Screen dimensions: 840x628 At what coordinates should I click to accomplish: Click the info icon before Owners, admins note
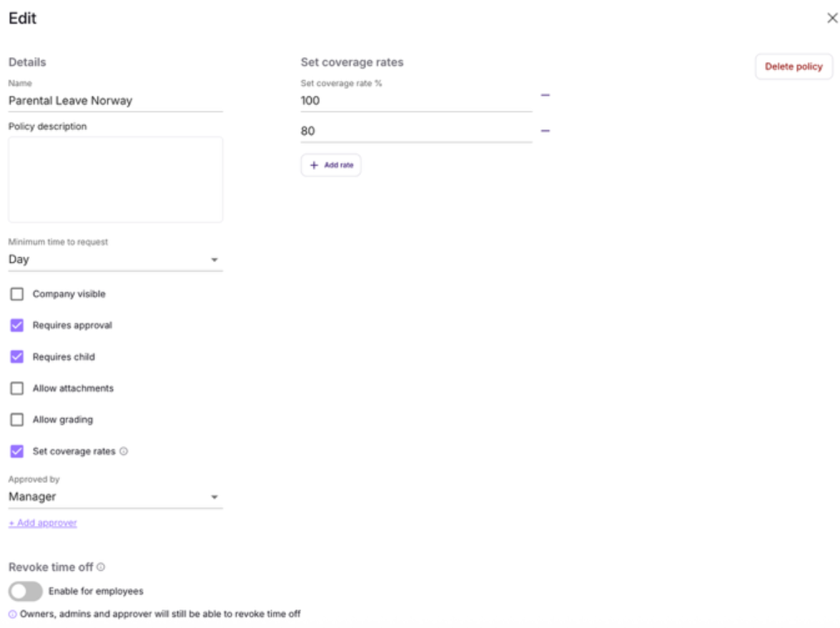[13, 614]
